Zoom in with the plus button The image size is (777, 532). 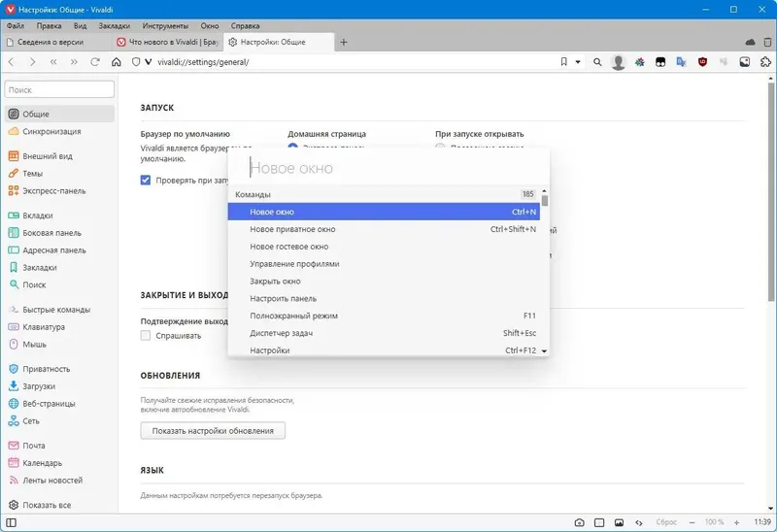pos(737,522)
